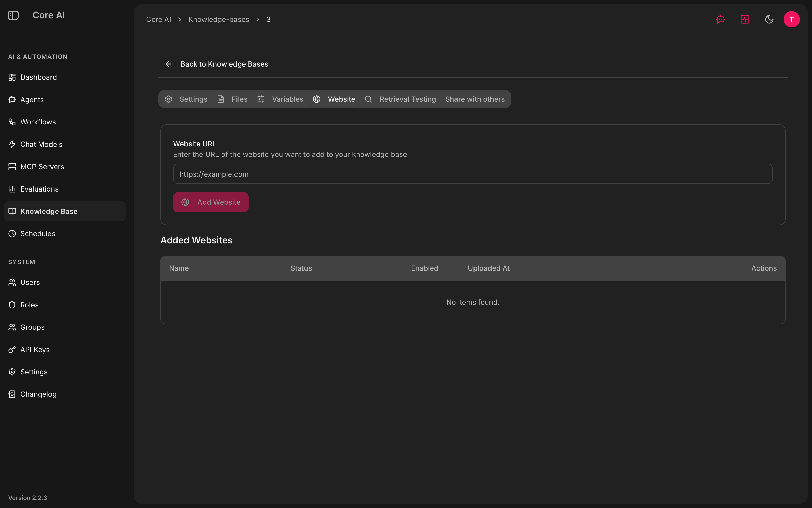Open API Keys in the System section
812x508 pixels.
(65, 350)
